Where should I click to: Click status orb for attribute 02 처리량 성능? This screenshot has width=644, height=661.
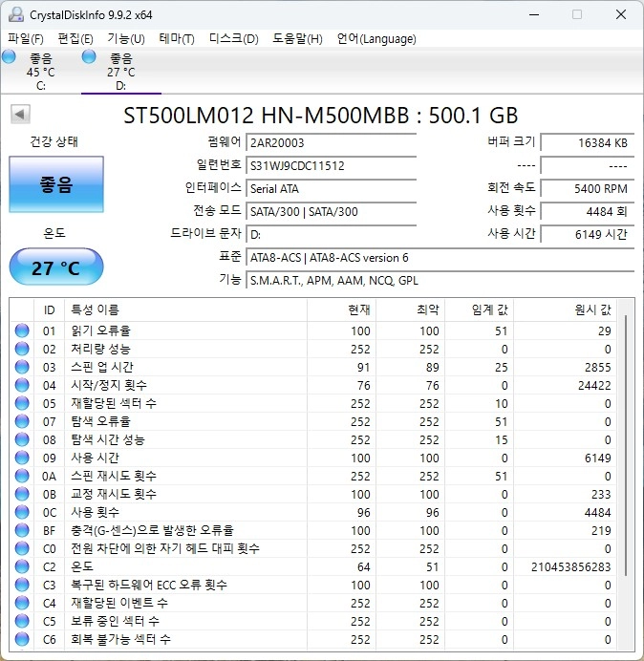(22, 349)
